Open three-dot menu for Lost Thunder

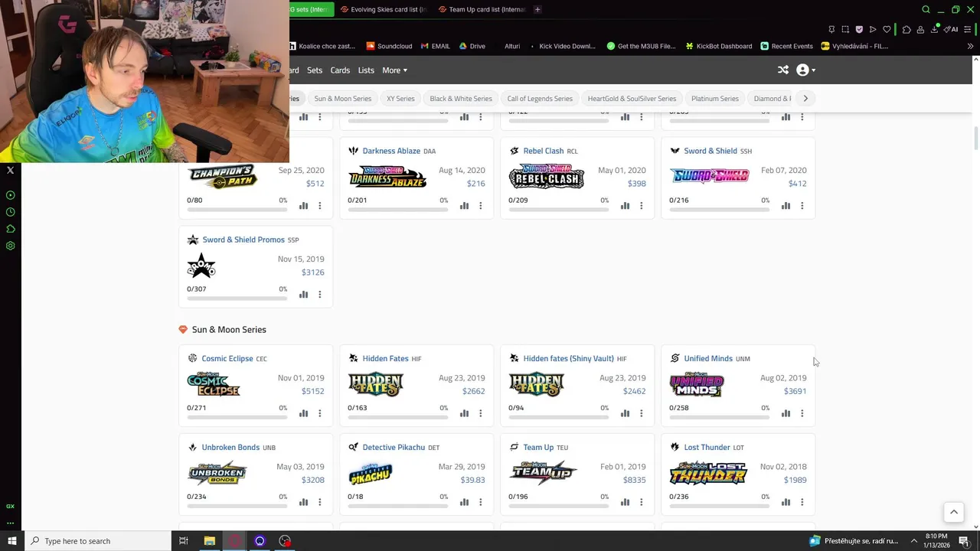(802, 502)
